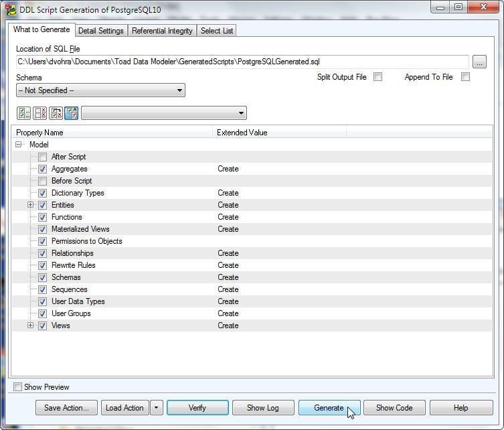Viewport: 504px width, 430px height.
Task: Enable the Split Output File checkbox
Action: [378, 77]
